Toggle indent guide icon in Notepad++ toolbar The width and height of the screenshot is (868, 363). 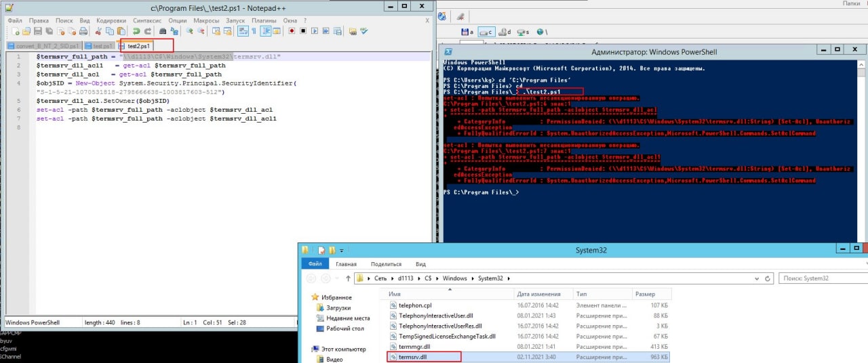tap(265, 31)
